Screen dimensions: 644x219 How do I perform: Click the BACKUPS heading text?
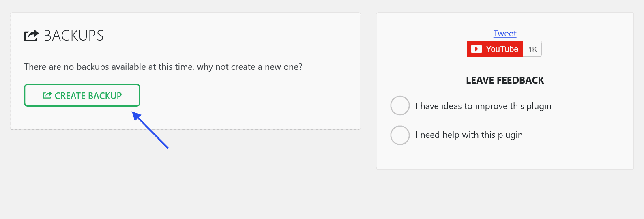73,36
